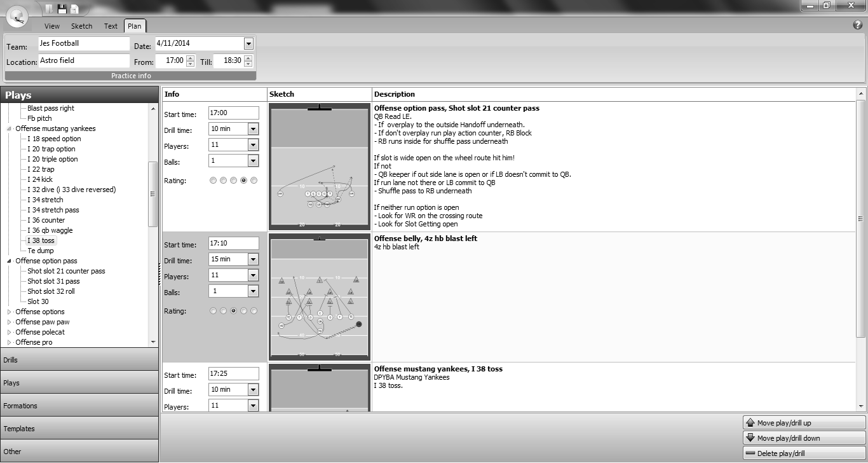868x463 pixels.
Task: Open the Date picker dropdown arrow
Action: [248, 44]
